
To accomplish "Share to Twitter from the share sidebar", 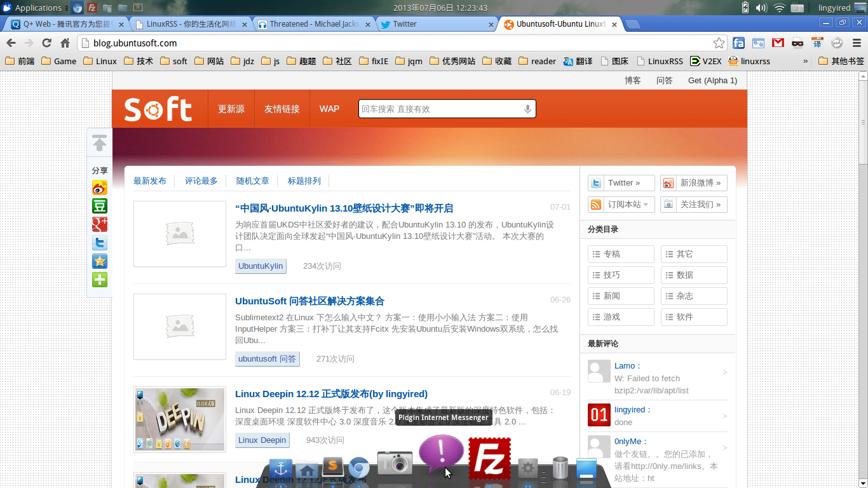I will pyautogui.click(x=100, y=243).
